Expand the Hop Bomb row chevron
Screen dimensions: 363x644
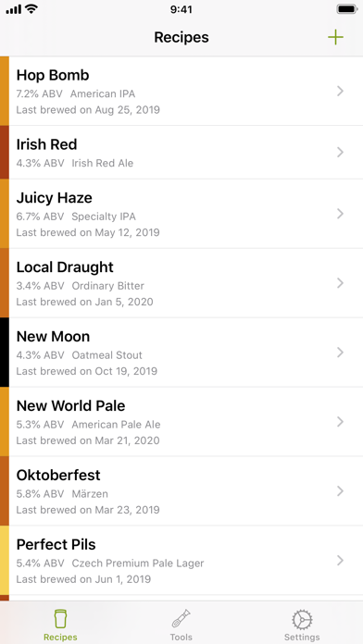(340, 91)
